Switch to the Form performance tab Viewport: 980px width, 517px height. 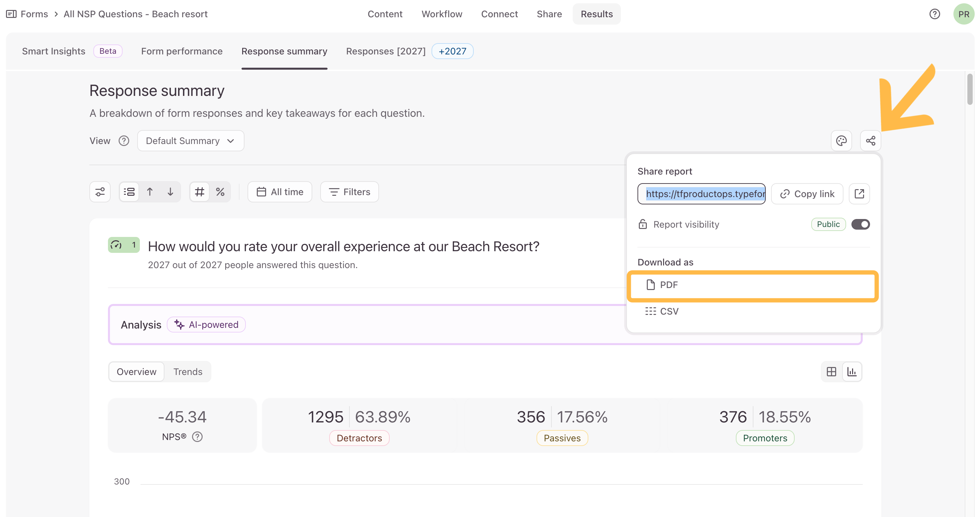pyautogui.click(x=182, y=51)
